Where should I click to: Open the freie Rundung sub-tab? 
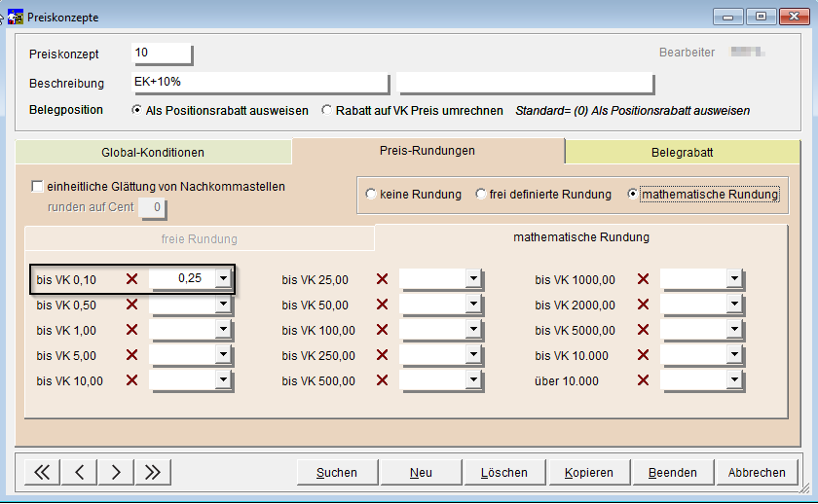pos(200,238)
